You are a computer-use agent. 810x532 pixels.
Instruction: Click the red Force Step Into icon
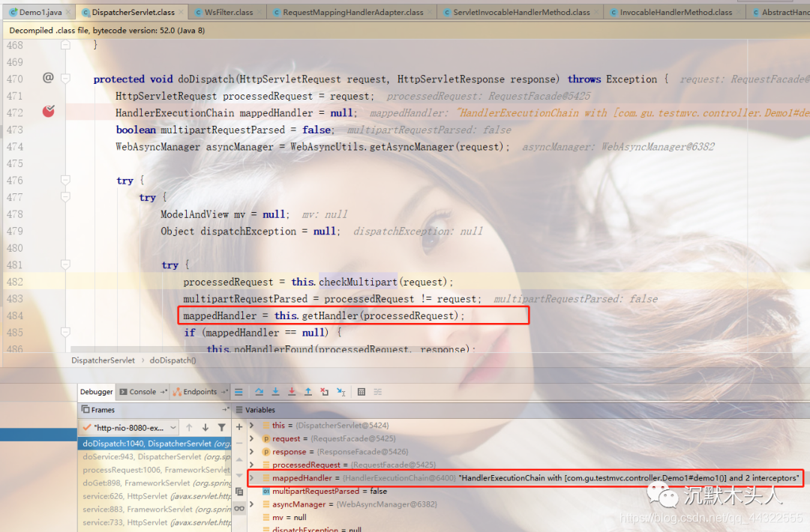coord(292,392)
